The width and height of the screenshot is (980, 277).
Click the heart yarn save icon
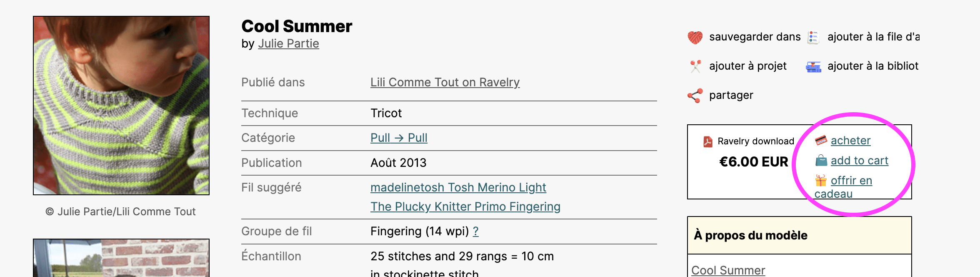(695, 37)
